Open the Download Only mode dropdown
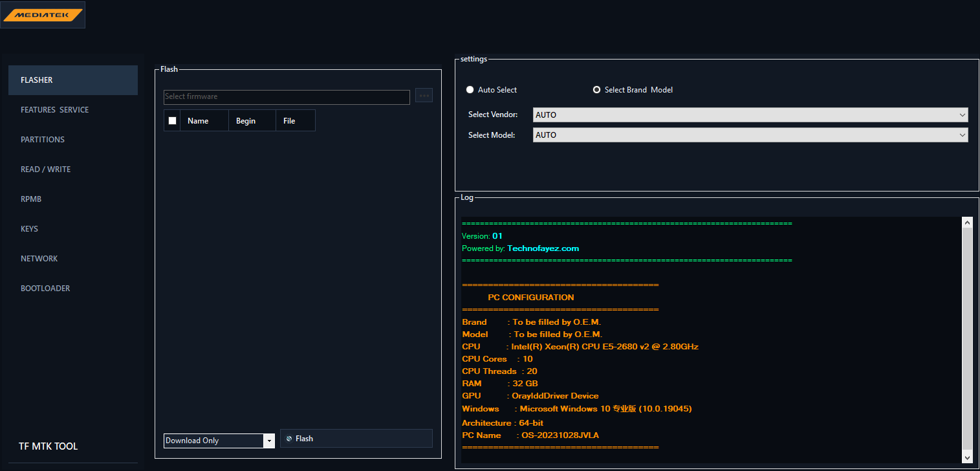Image resolution: width=980 pixels, height=471 pixels. point(219,441)
